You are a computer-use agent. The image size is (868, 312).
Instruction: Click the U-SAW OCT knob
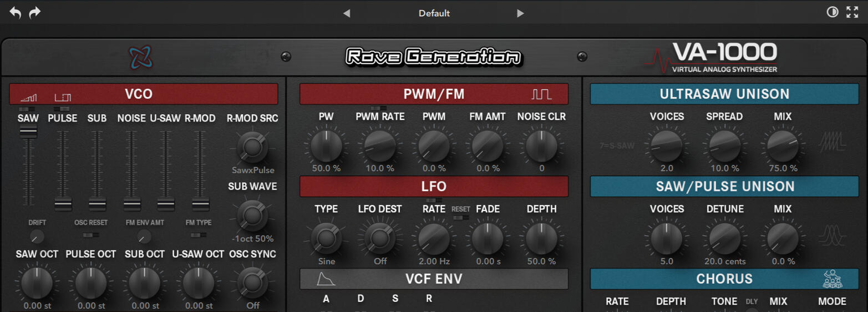198,283
